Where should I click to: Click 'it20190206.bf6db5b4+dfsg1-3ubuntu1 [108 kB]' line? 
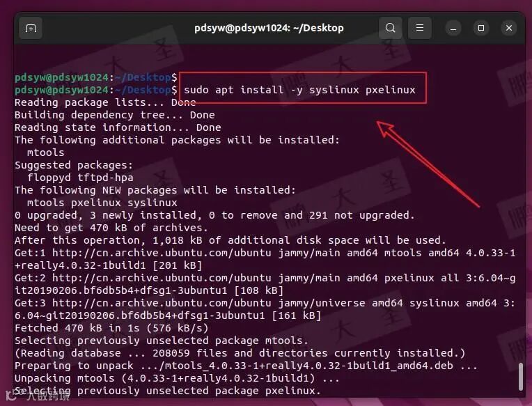pyautogui.click(x=149, y=290)
